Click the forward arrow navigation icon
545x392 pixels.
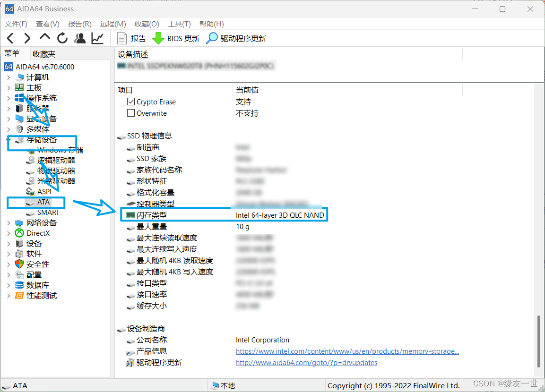click(x=27, y=38)
